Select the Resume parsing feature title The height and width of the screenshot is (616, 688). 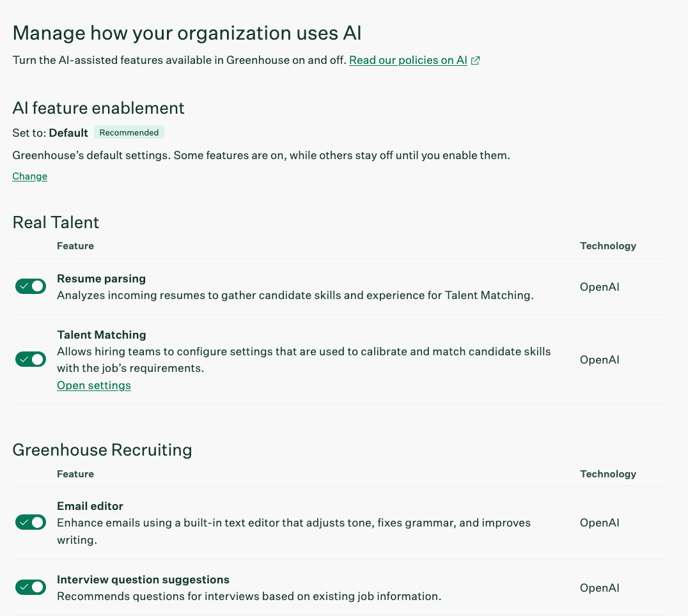click(101, 279)
